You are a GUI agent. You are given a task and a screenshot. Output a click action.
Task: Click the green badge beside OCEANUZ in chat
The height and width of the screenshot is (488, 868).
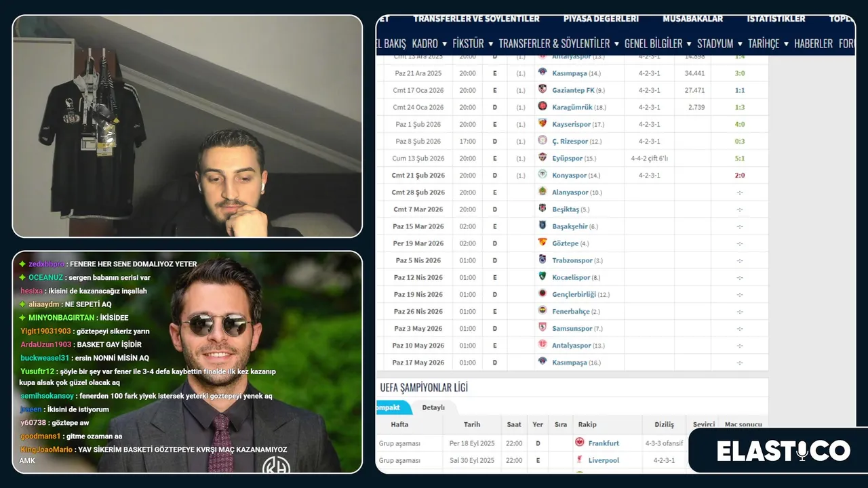point(22,277)
